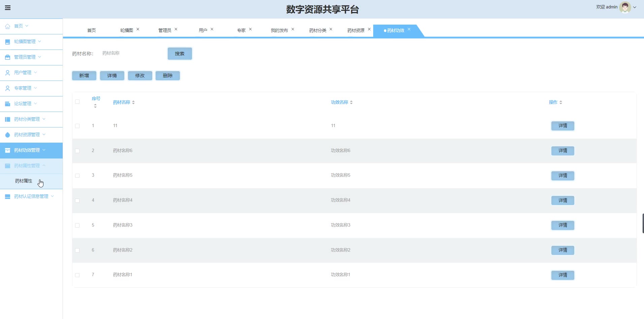The width and height of the screenshot is (644, 319).
Task: Close the 管理员 tab
Action: pyautogui.click(x=176, y=29)
